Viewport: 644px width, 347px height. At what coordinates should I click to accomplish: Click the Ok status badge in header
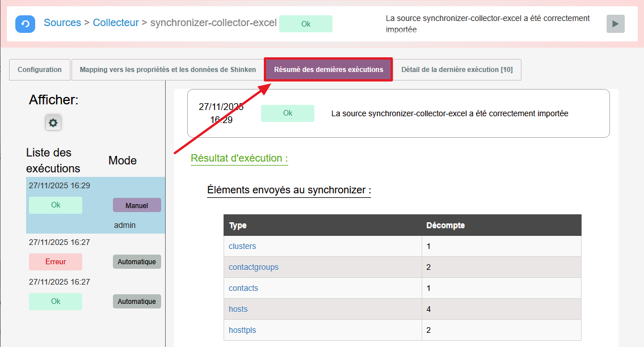(x=306, y=24)
